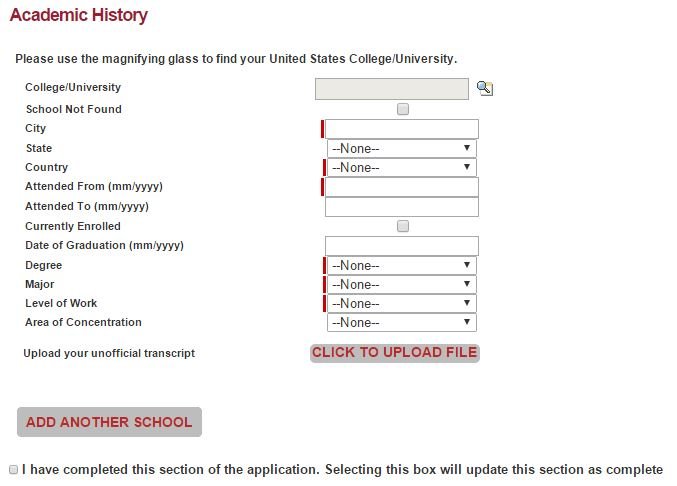Tick the section completed checkbox

point(13,469)
